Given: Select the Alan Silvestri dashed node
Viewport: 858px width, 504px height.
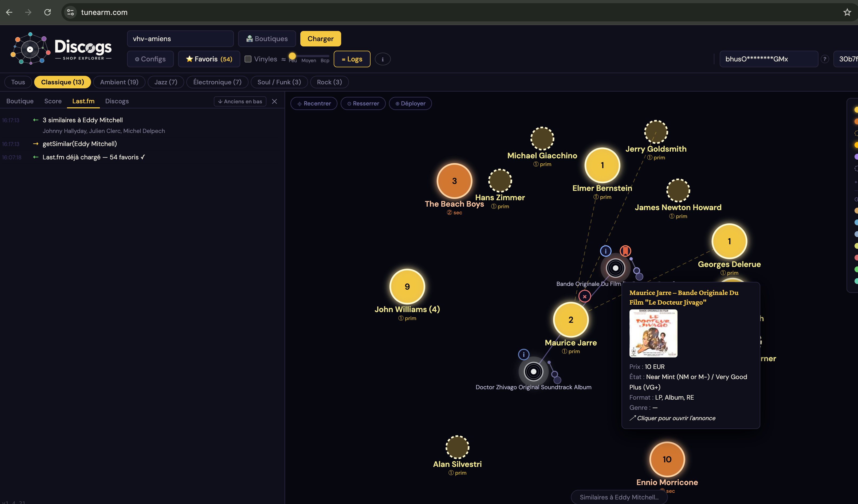Looking at the screenshot, I should (x=457, y=447).
